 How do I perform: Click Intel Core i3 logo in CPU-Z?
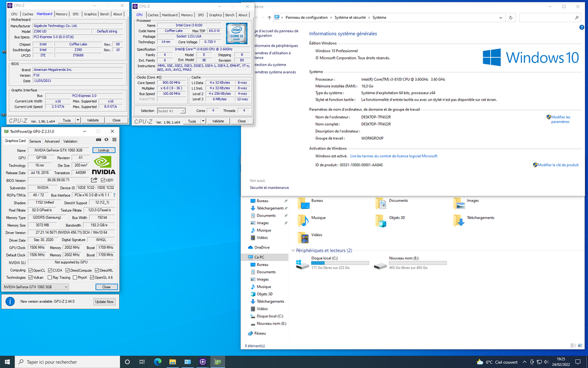[236, 34]
